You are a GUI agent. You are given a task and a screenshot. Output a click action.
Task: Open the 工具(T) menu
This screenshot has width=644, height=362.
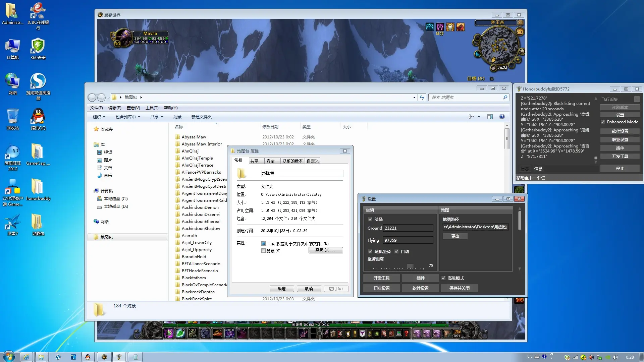click(152, 108)
